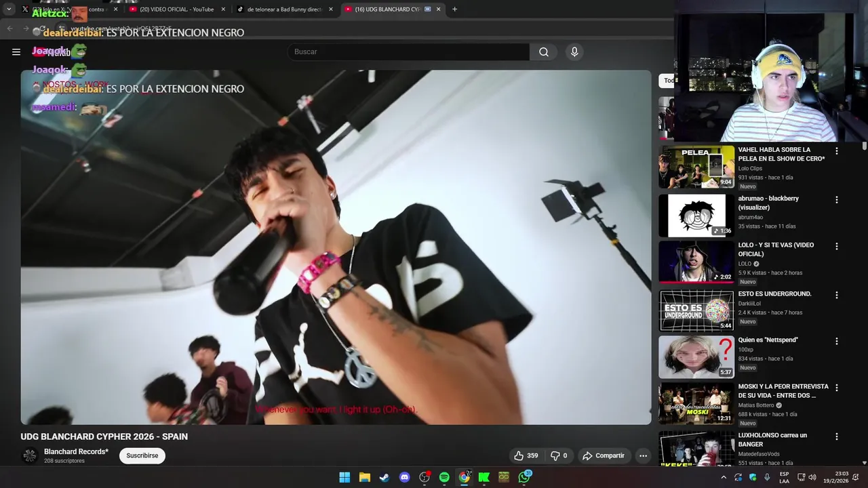Like the video with thumbs up
This screenshot has height=488, width=868.
(526, 455)
